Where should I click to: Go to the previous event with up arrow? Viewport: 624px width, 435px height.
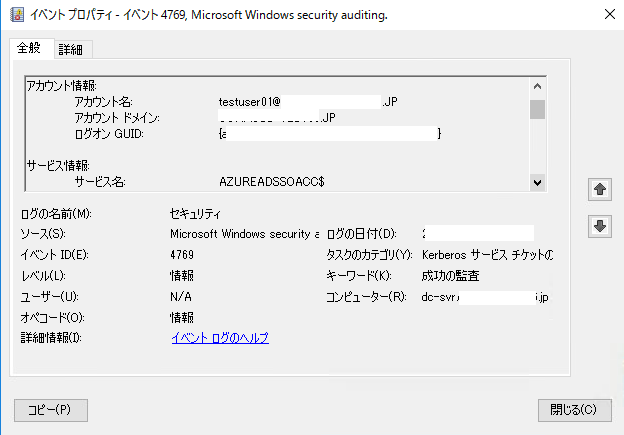coord(600,189)
